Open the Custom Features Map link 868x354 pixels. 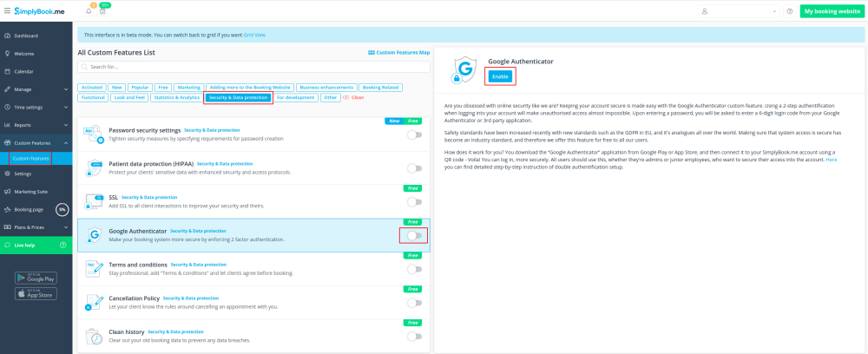click(x=399, y=53)
